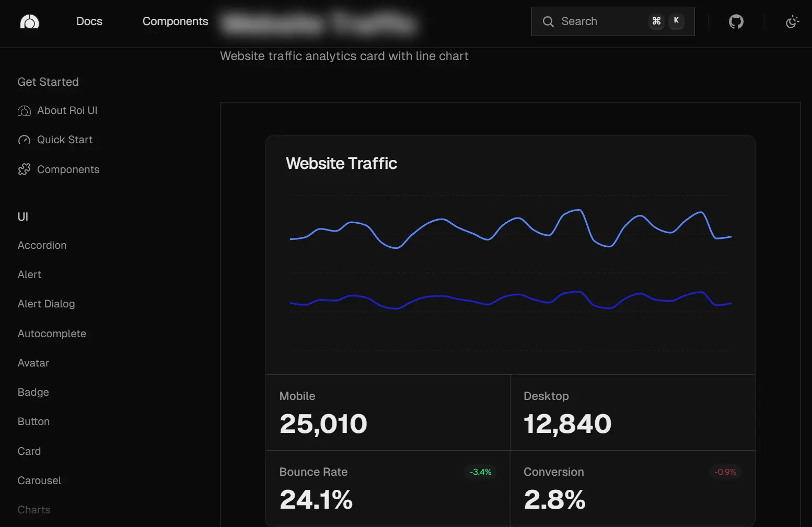Navigate to the Autocomplete component
This screenshot has height=527, width=812.
[x=52, y=334]
